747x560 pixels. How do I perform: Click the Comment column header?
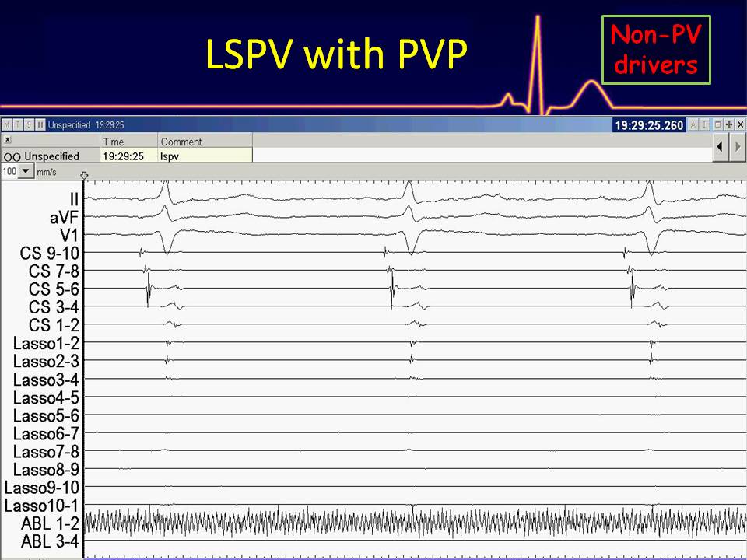pos(181,142)
